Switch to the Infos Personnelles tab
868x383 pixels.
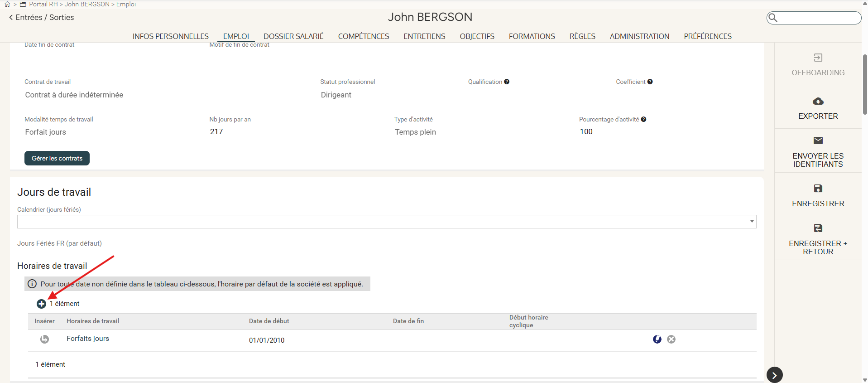(x=170, y=36)
